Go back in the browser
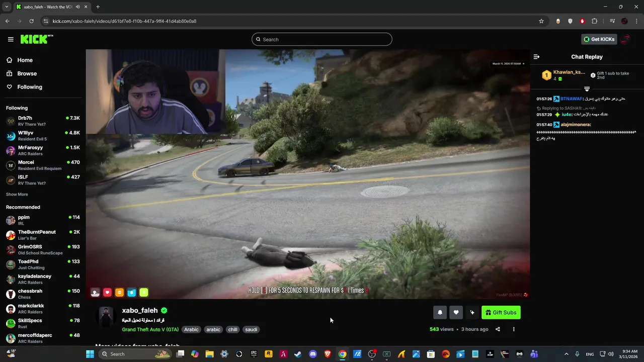 tap(7, 21)
